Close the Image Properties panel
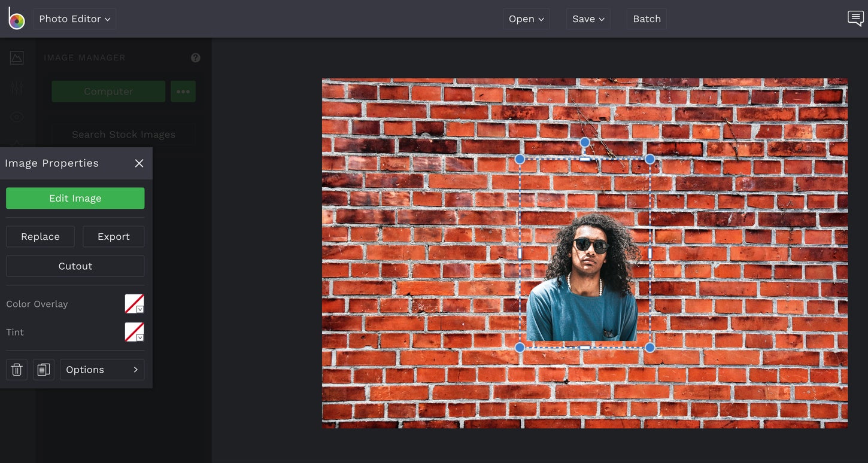 [139, 163]
